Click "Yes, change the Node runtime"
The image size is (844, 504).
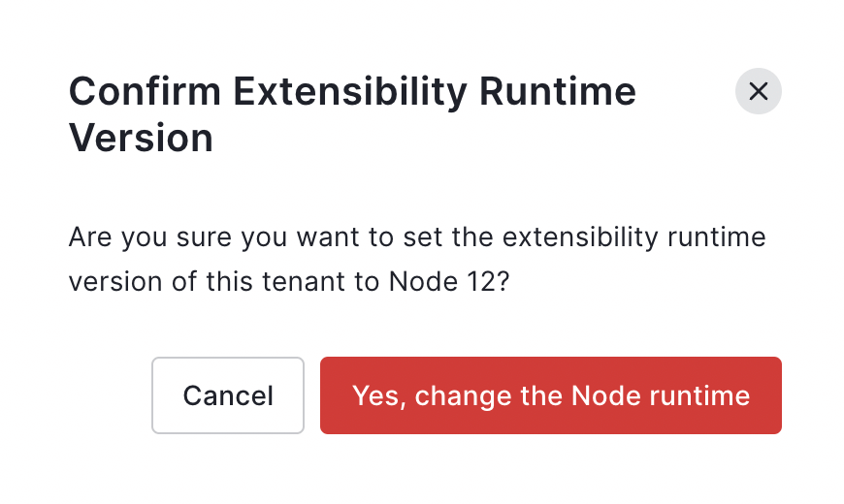tap(551, 395)
